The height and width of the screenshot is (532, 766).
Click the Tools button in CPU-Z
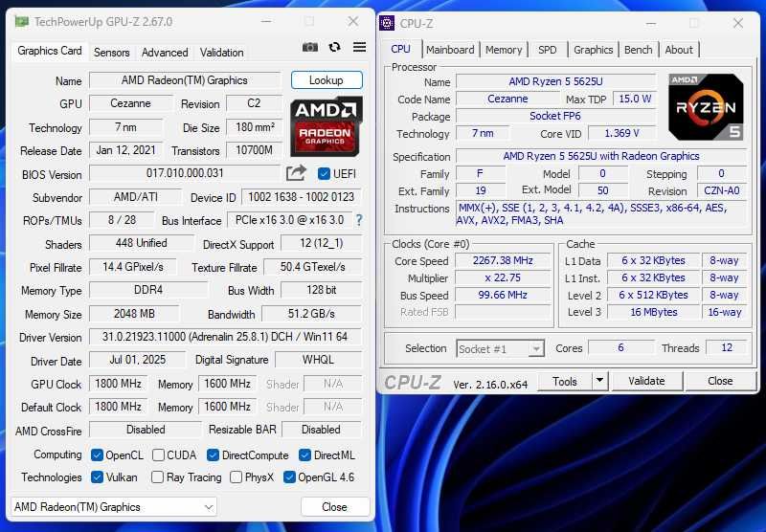point(565,381)
